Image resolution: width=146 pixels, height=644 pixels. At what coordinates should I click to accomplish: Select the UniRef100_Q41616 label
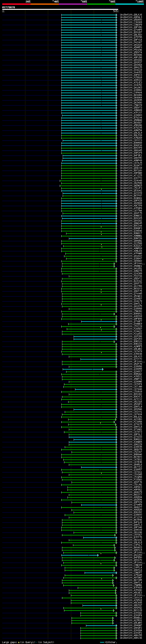tap(131, 45)
